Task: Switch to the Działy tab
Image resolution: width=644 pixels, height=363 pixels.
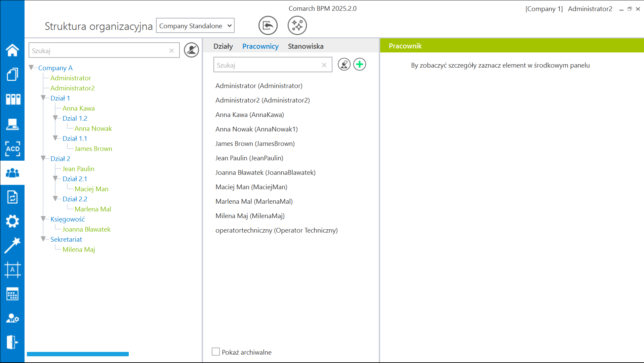Action: tap(223, 46)
